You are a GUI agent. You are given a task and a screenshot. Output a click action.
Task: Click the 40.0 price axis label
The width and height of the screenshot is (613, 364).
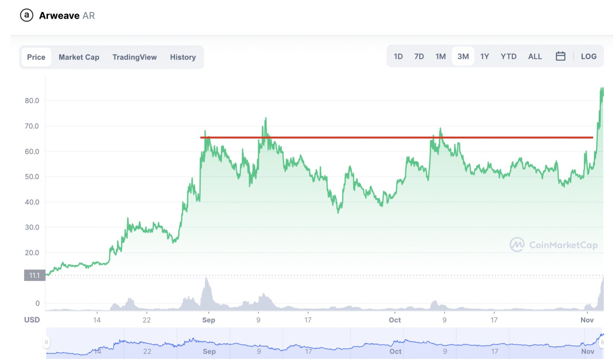[x=32, y=202]
